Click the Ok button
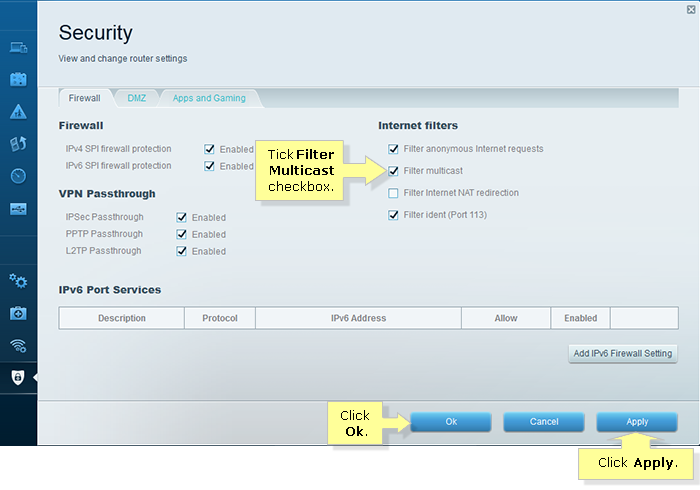Image resolution: width=700 pixels, height=490 pixels. 451,422
